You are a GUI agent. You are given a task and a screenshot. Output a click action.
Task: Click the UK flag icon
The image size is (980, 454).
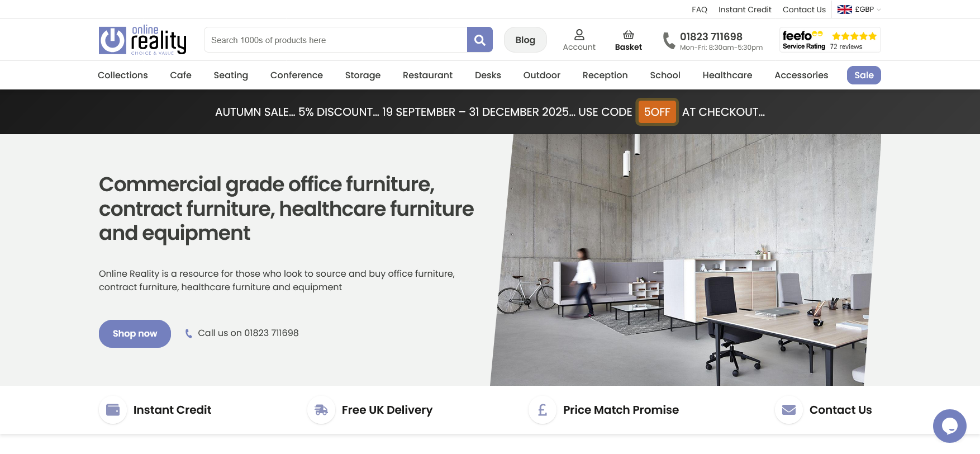[844, 10]
